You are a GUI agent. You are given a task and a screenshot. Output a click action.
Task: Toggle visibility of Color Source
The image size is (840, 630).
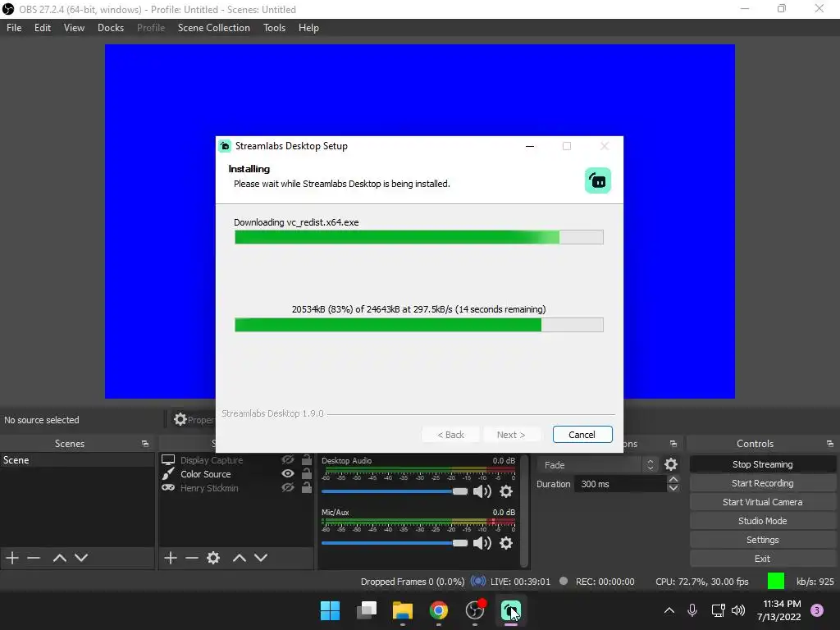[288, 473]
